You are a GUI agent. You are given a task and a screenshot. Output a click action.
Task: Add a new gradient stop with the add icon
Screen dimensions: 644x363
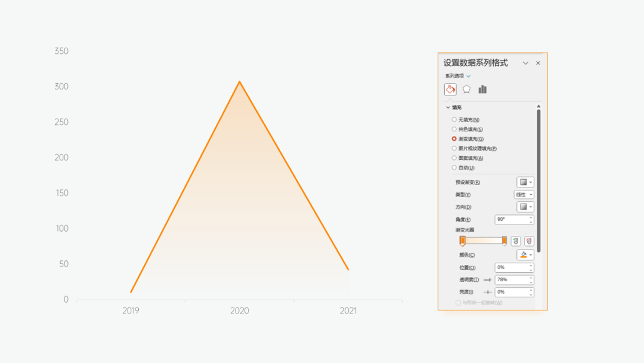(515, 241)
